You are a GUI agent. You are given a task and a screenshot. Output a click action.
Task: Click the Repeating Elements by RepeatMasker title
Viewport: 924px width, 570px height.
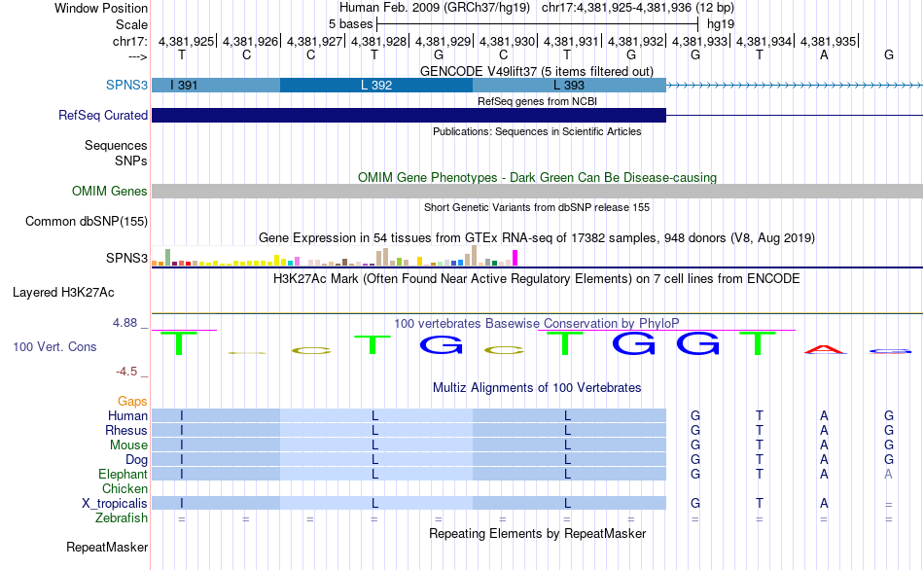tap(538, 533)
